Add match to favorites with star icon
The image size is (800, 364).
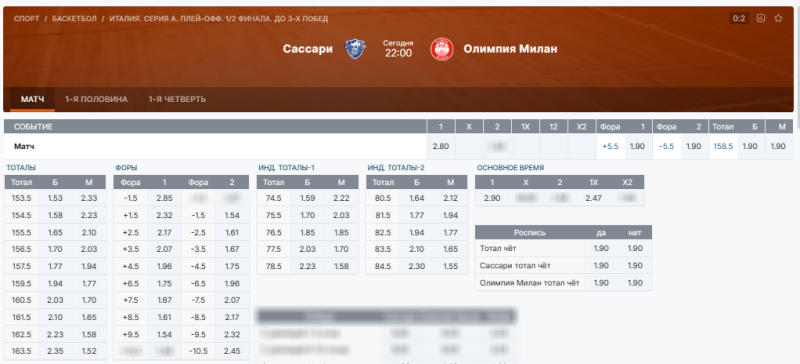click(778, 18)
